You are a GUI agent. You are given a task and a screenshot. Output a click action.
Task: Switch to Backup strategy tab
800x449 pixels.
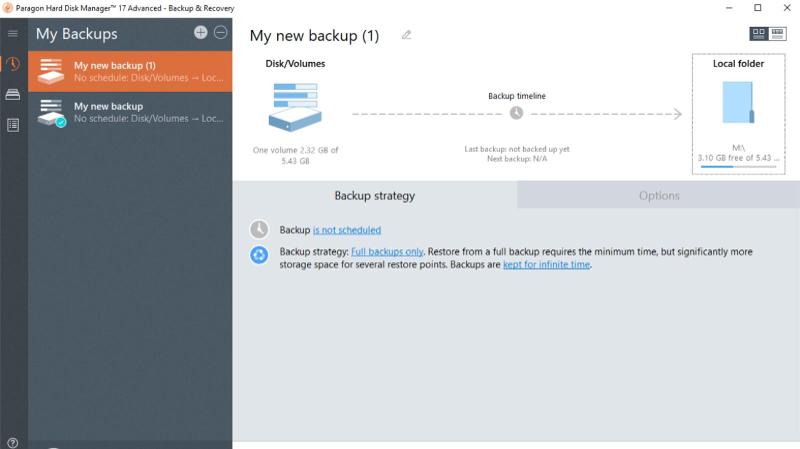pos(374,195)
